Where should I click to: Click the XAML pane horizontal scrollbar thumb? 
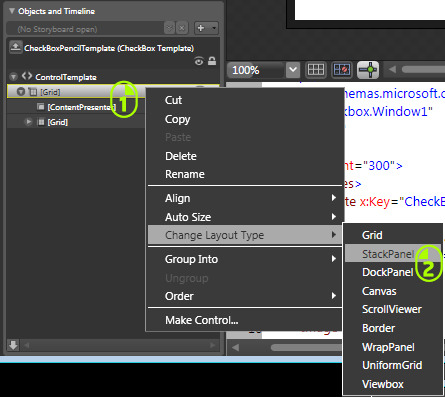(x=307, y=347)
